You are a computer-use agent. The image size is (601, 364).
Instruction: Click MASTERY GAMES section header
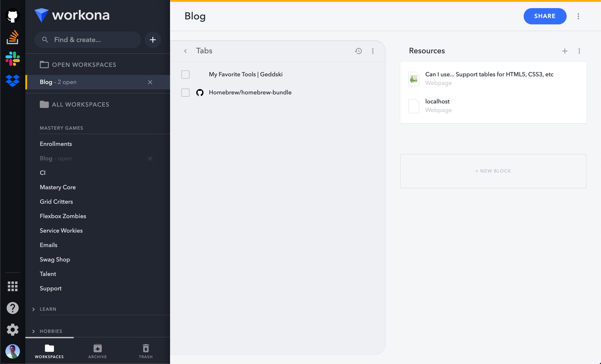coord(62,128)
